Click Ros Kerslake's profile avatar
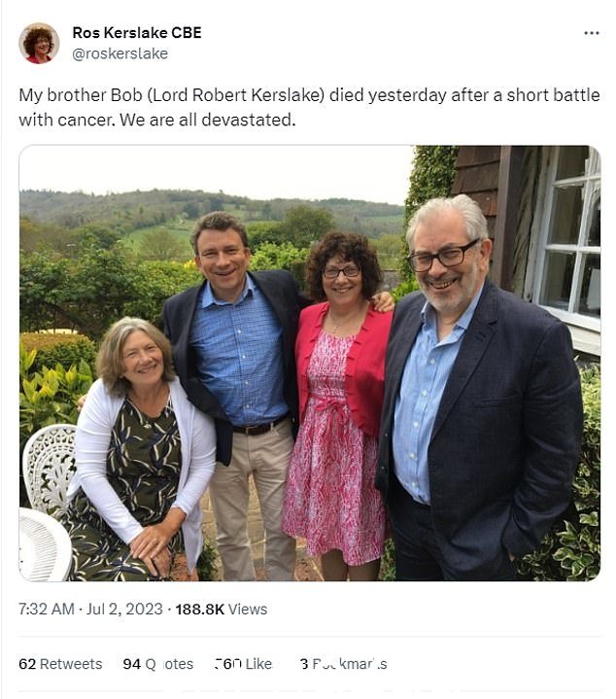This screenshot has height=699, width=616. coord(39,43)
